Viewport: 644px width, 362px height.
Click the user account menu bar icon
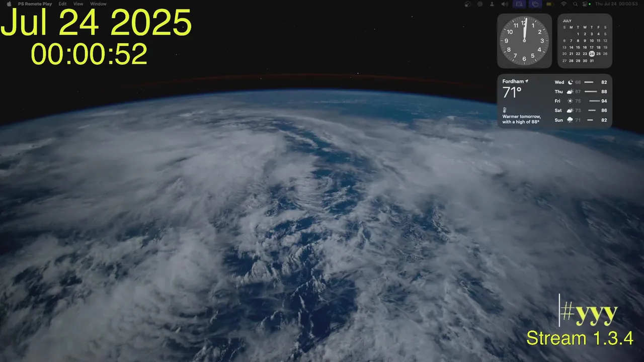pos(492,4)
